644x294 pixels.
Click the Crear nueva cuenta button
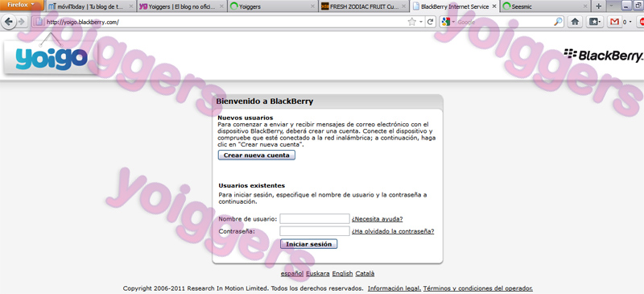257,155
